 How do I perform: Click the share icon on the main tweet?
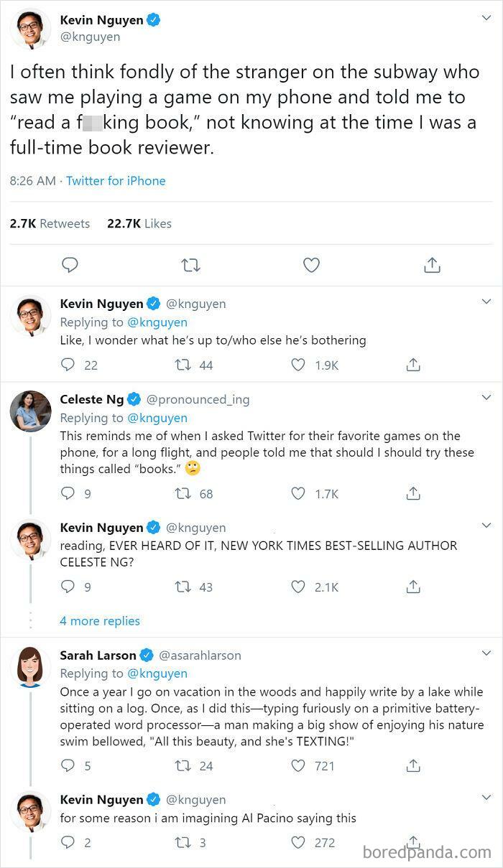pos(432,265)
